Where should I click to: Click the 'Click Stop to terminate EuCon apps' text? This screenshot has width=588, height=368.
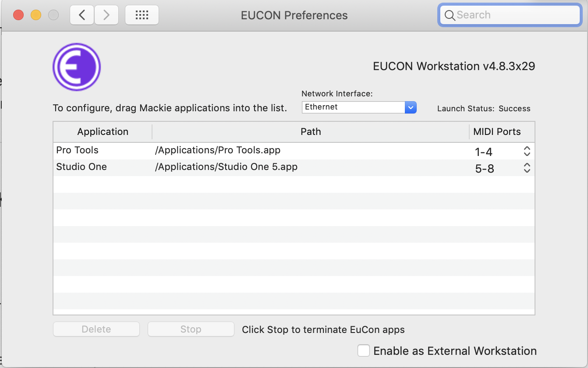[323, 330]
